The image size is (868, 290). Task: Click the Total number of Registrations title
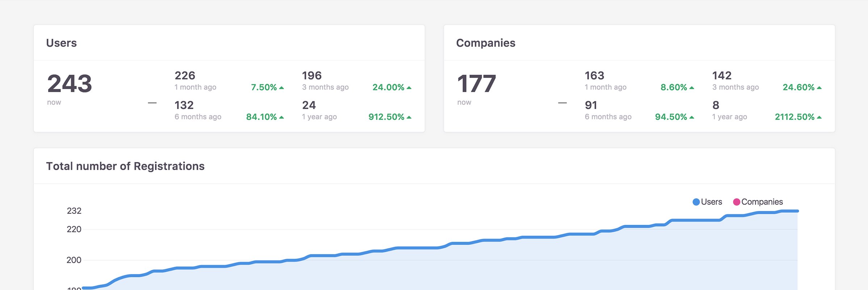[x=125, y=166]
